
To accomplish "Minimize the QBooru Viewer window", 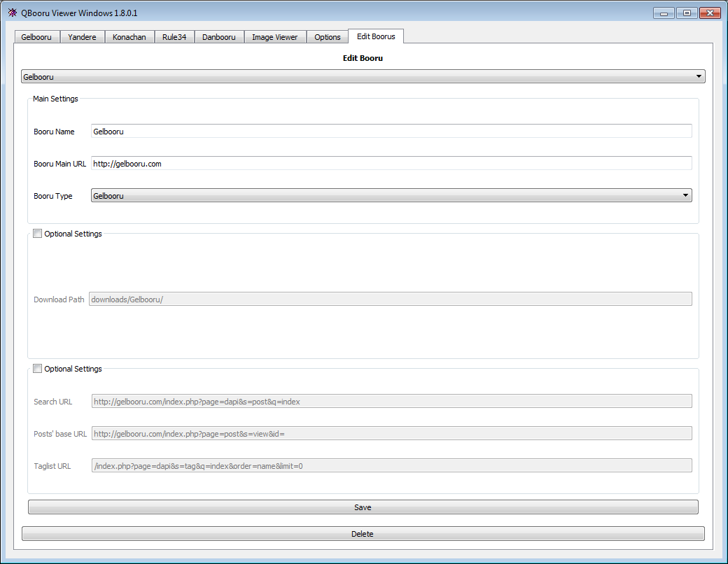I will [x=664, y=13].
